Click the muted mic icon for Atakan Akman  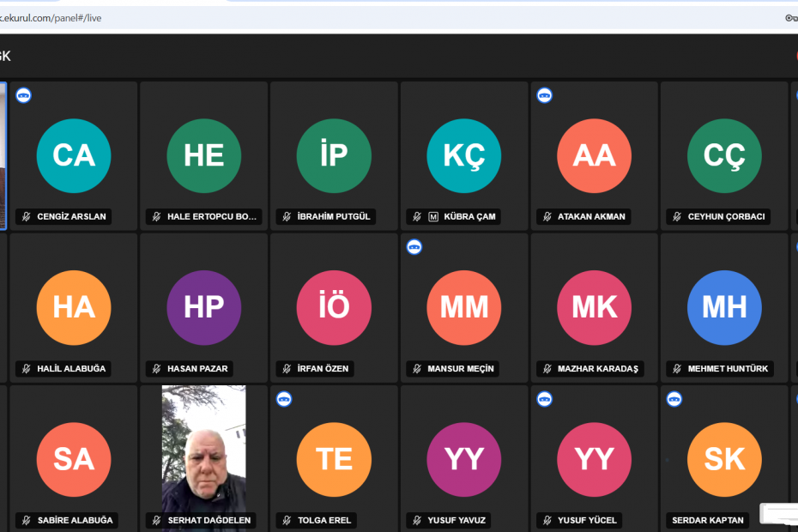click(x=547, y=217)
